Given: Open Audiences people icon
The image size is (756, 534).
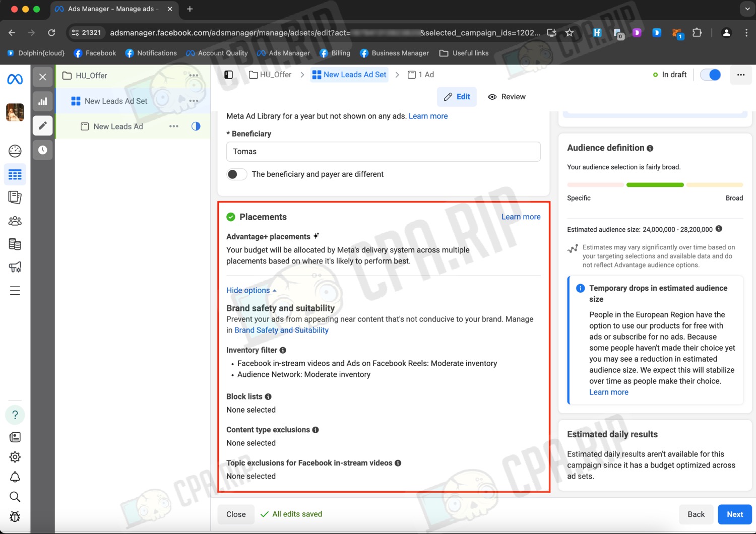Looking at the screenshot, I should 15,221.
